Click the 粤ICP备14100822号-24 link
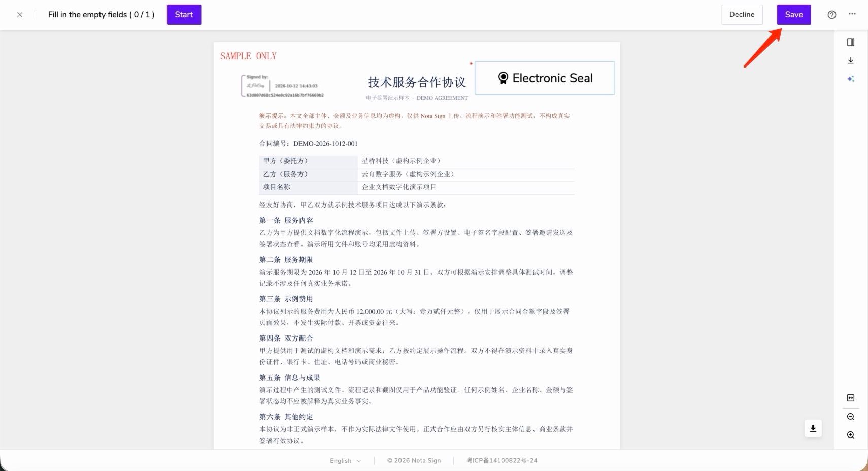Viewport: 868px width, 471px height. [502, 461]
